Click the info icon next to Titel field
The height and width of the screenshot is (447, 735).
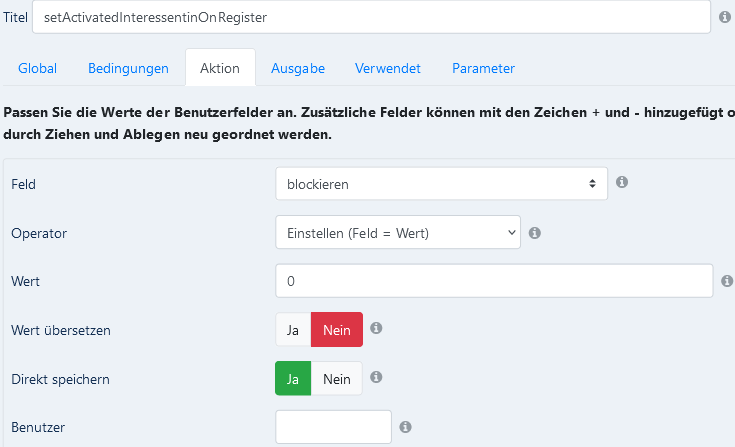pyautogui.click(x=725, y=17)
